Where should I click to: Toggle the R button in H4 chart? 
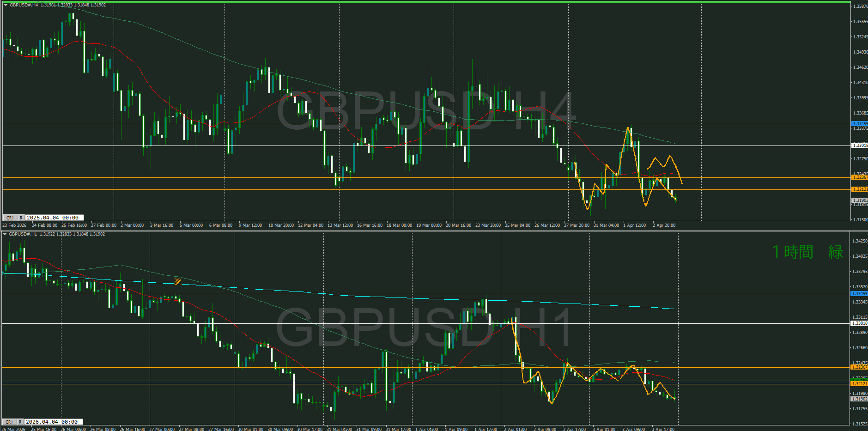click(21, 218)
